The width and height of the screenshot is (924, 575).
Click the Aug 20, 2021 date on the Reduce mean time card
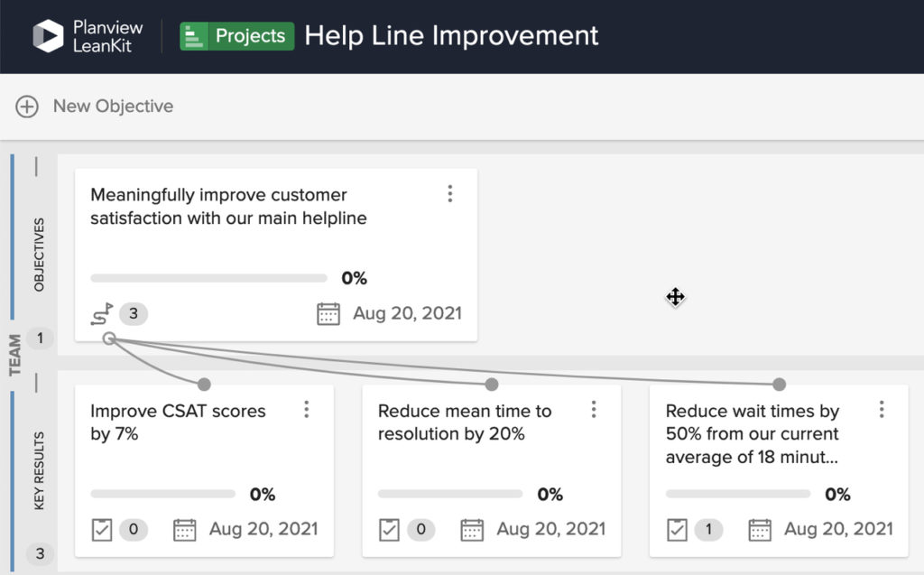[x=551, y=529]
